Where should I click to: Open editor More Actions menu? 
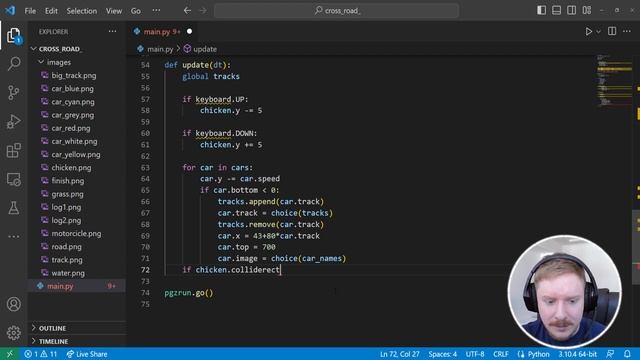coord(627,31)
